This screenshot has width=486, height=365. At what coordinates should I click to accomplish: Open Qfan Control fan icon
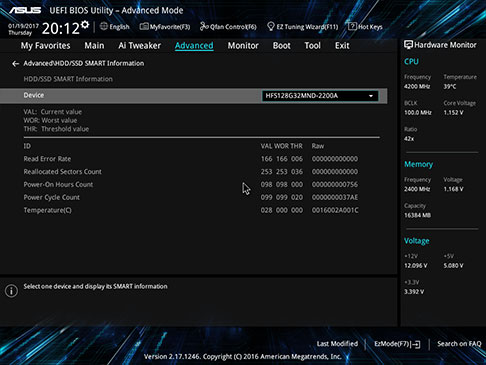(204, 26)
